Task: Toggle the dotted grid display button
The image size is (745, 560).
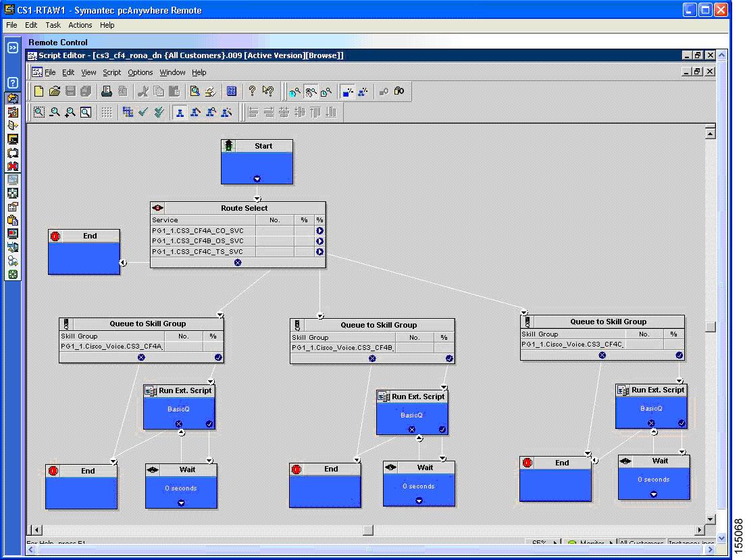Action: tap(107, 112)
